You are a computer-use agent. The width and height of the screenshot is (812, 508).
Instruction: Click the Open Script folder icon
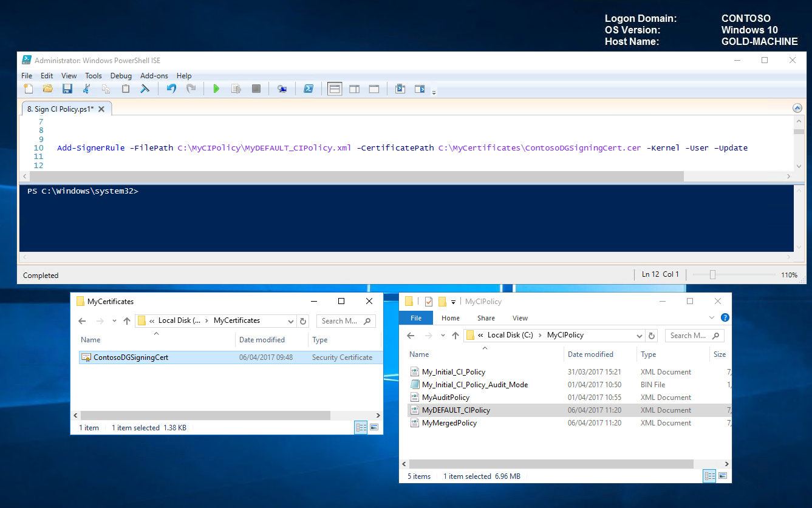coord(48,89)
